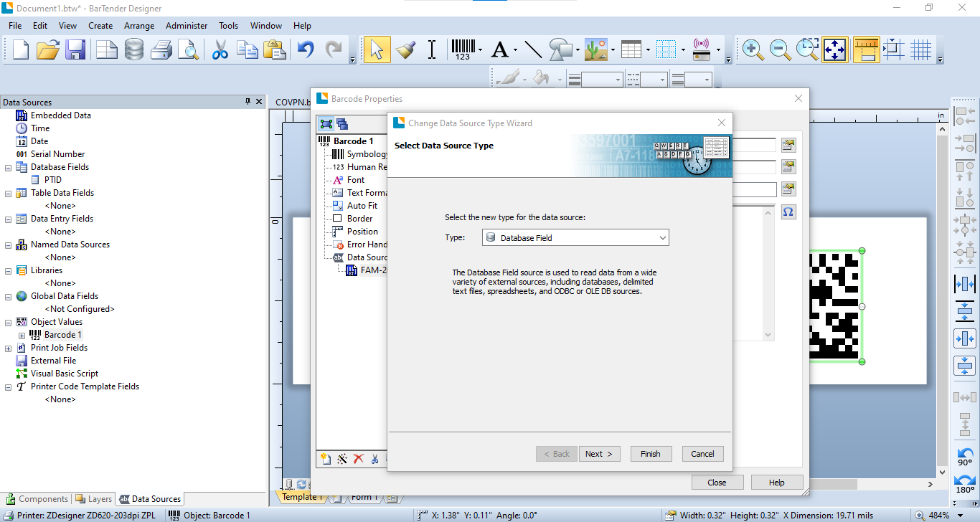Open the Type dropdown for data source
Screen dimensions: 980x522
coord(575,237)
